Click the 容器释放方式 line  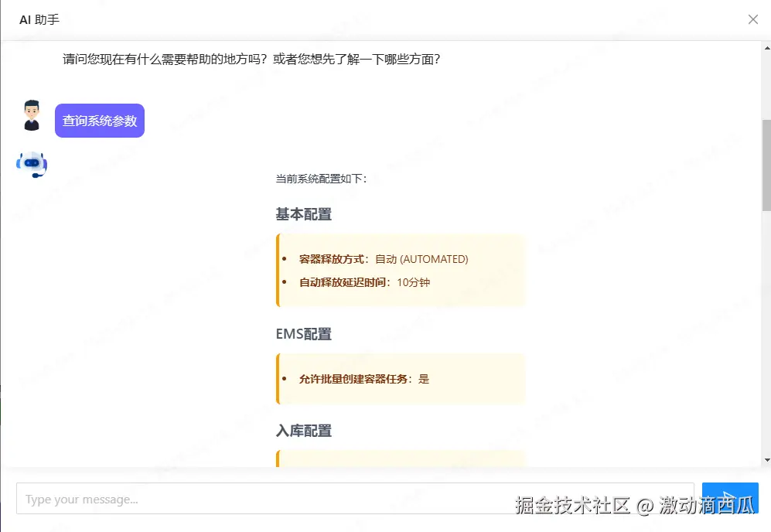click(384, 259)
